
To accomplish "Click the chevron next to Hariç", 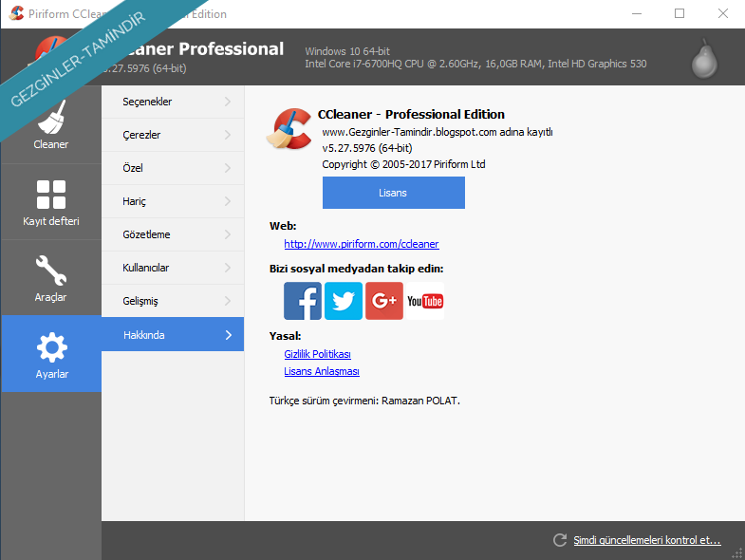I will (x=228, y=201).
